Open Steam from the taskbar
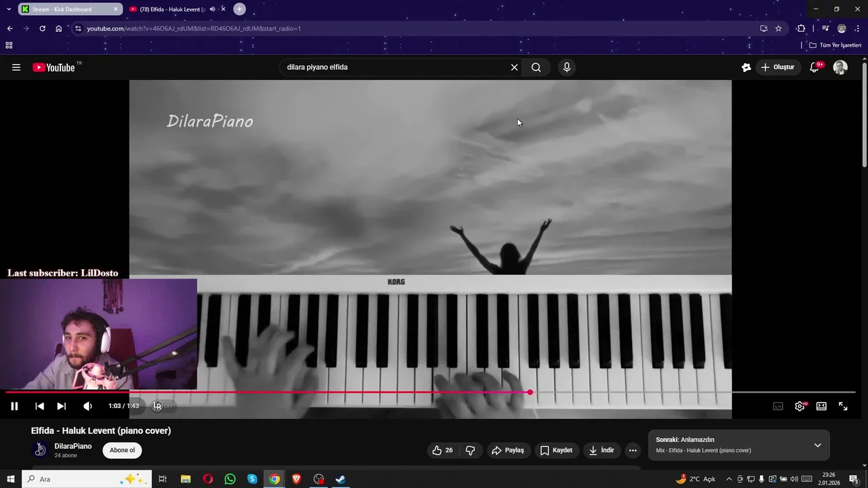Viewport: 868px width, 488px height. coord(340,479)
